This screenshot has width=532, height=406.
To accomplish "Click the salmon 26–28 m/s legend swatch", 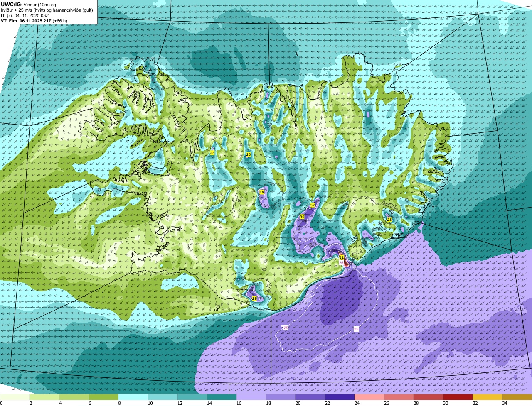I will click(399, 397).
